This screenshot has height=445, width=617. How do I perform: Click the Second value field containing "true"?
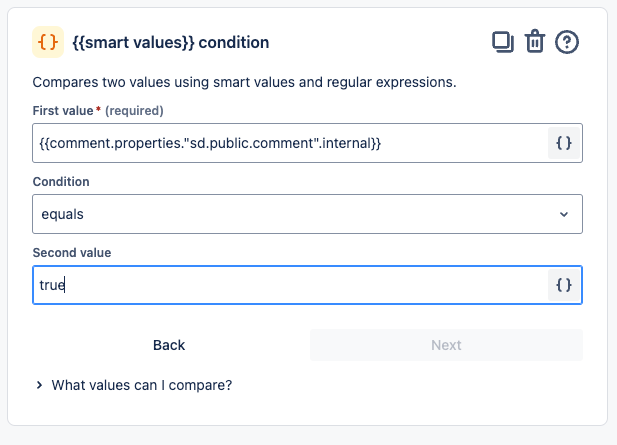tap(290, 285)
